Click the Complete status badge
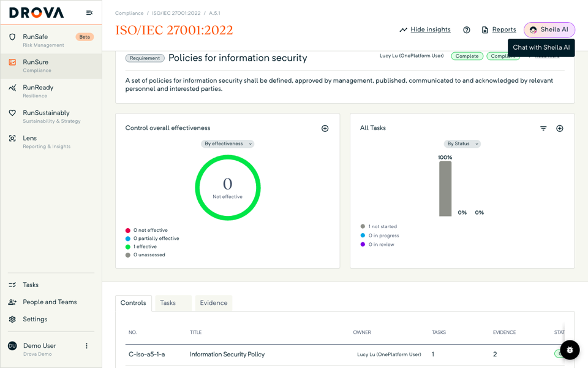The width and height of the screenshot is (588, 368). click(467, 56)
